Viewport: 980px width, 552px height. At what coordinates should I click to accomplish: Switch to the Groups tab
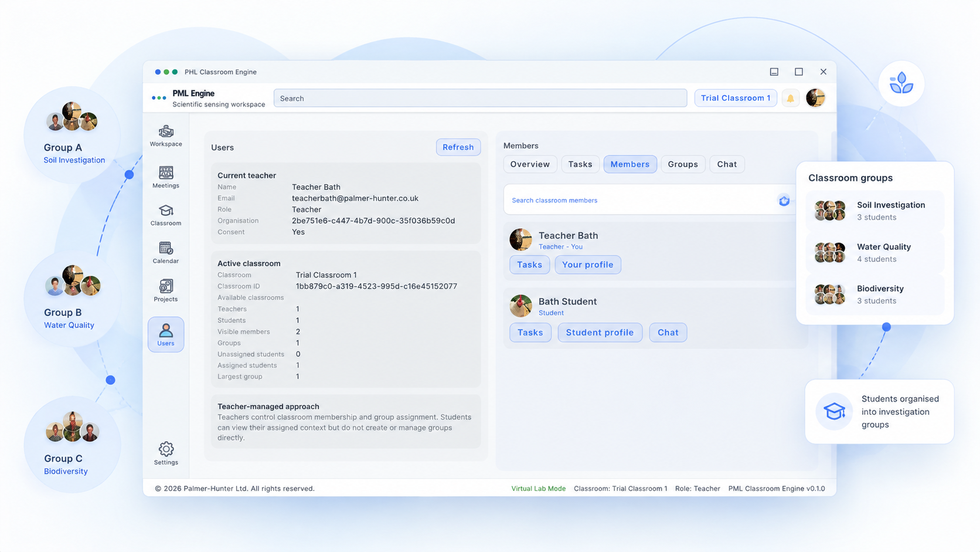coord(683,164)
